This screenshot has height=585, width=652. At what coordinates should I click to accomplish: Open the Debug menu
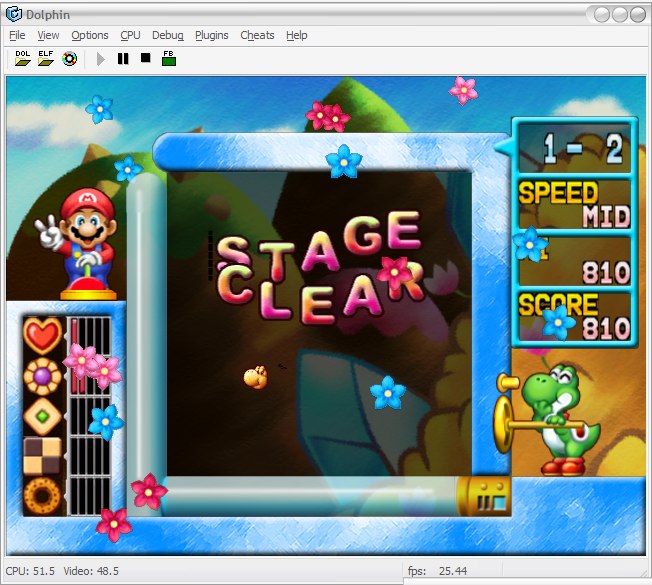[x=168, y=35]
